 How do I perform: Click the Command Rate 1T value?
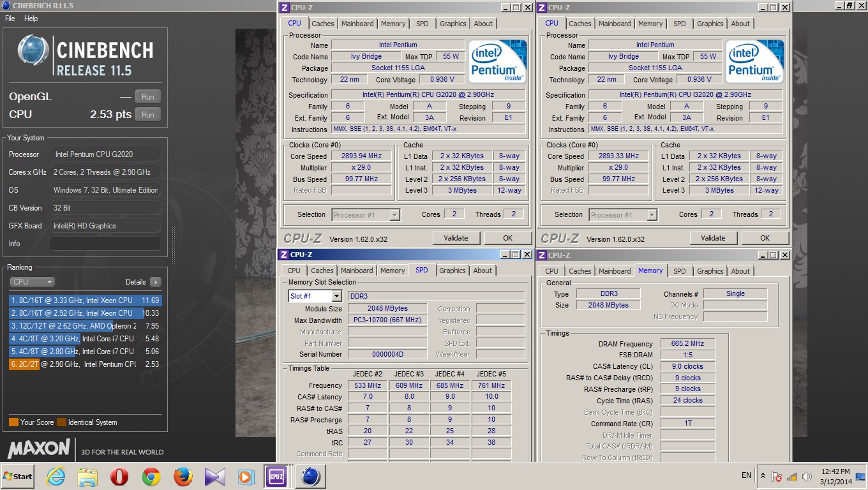(x=687, y=423)
